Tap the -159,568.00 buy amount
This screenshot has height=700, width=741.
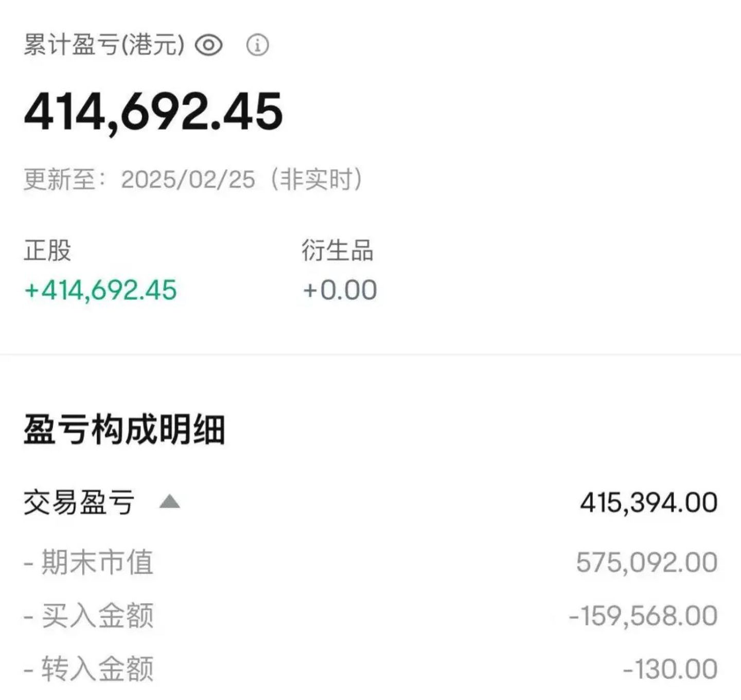tap(643, 616)
